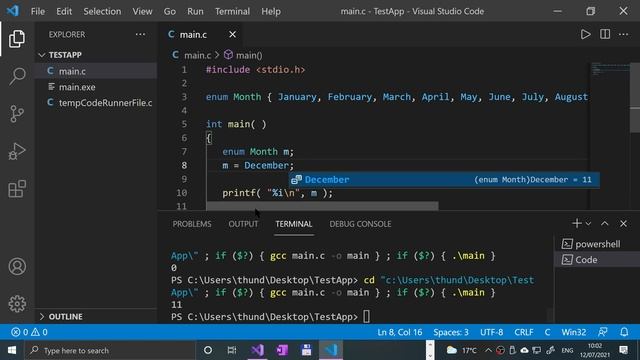Screen dimensions: 640x360
Task: Open the Terminal menu
Action: click(232, 11)
